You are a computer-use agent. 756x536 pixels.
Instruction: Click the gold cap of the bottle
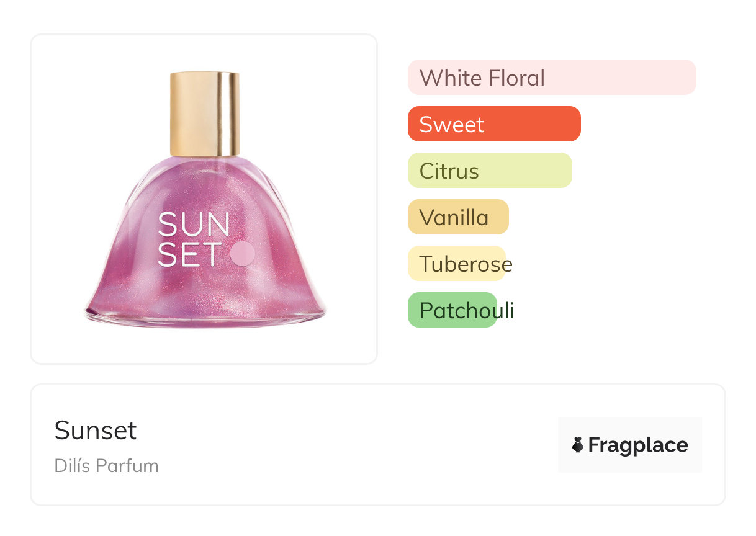click(205, 114)
